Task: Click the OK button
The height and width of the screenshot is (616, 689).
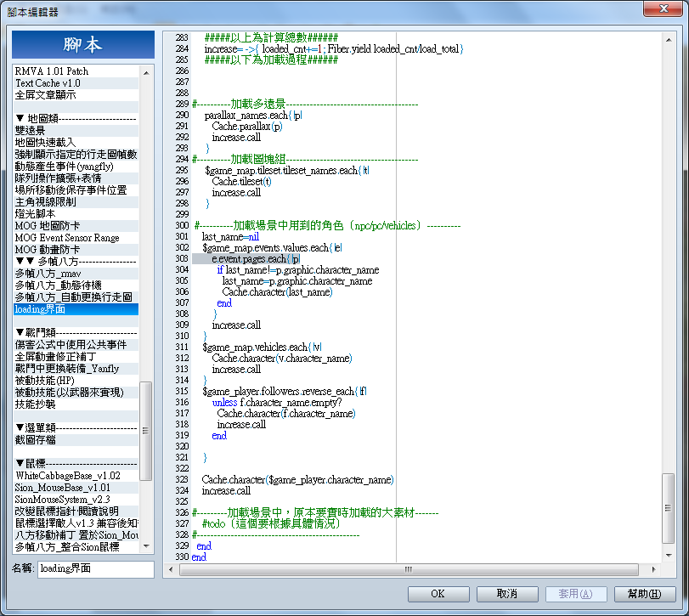Action: (x=438, y=594)
